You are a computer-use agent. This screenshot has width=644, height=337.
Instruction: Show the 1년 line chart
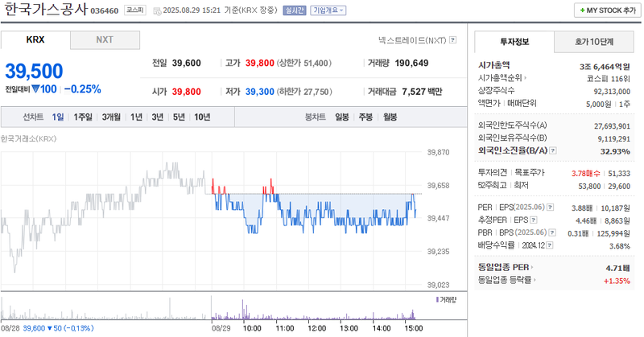coord(136,117)
